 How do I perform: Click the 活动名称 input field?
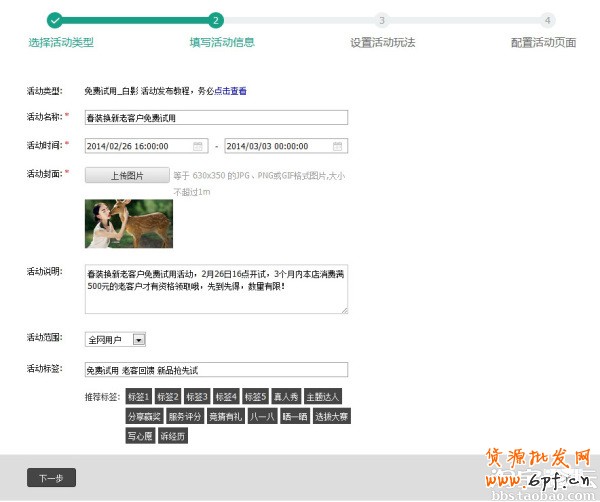click(x=216, y=118)
